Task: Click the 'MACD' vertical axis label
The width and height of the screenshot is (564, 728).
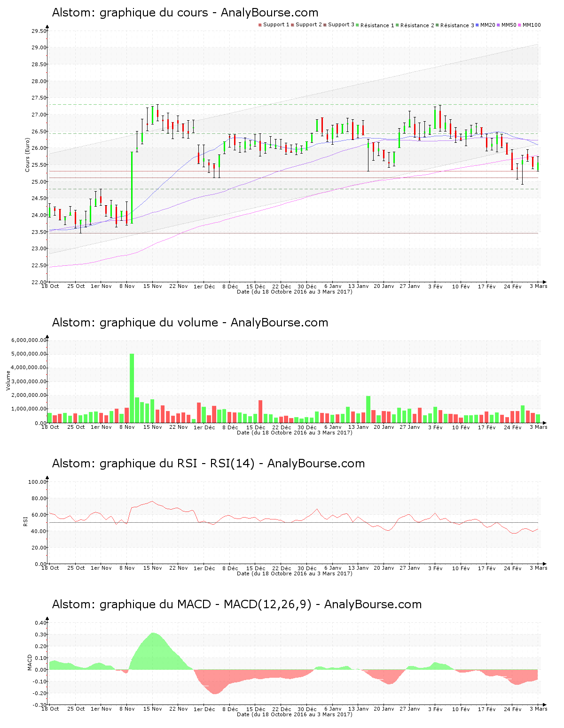Action: click(x=30, y=662)
